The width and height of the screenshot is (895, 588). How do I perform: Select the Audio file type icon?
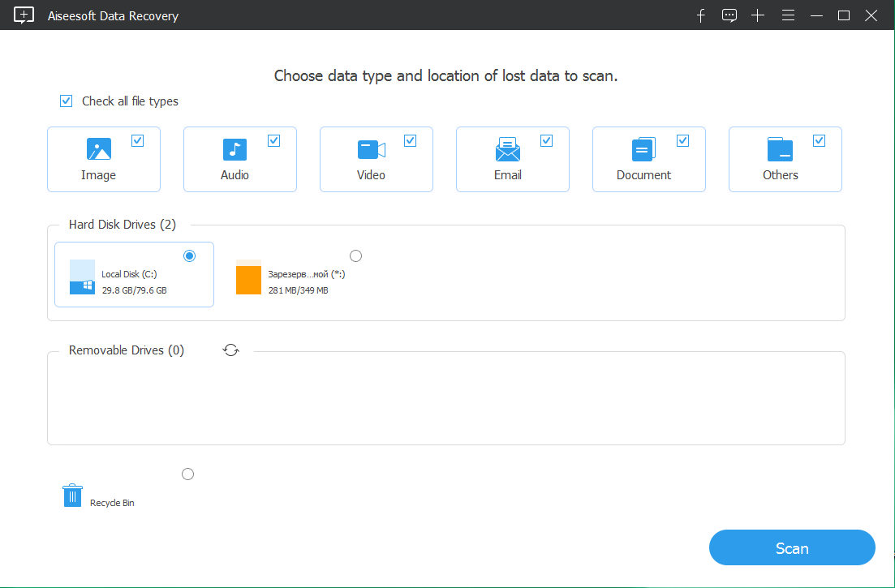coord(234,149)
